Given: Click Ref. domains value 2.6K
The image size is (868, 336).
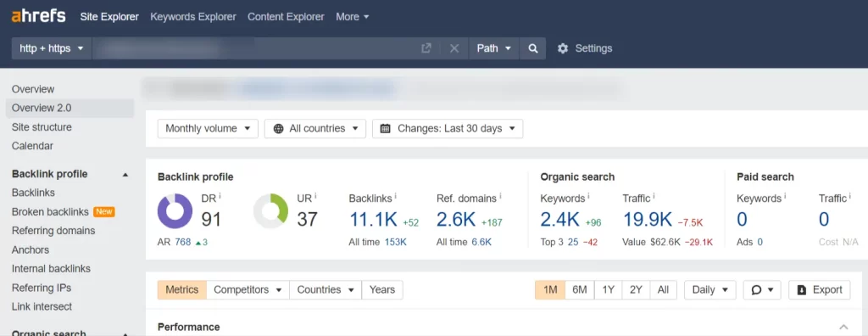Looking at the screenshot, I should point(456,220).
